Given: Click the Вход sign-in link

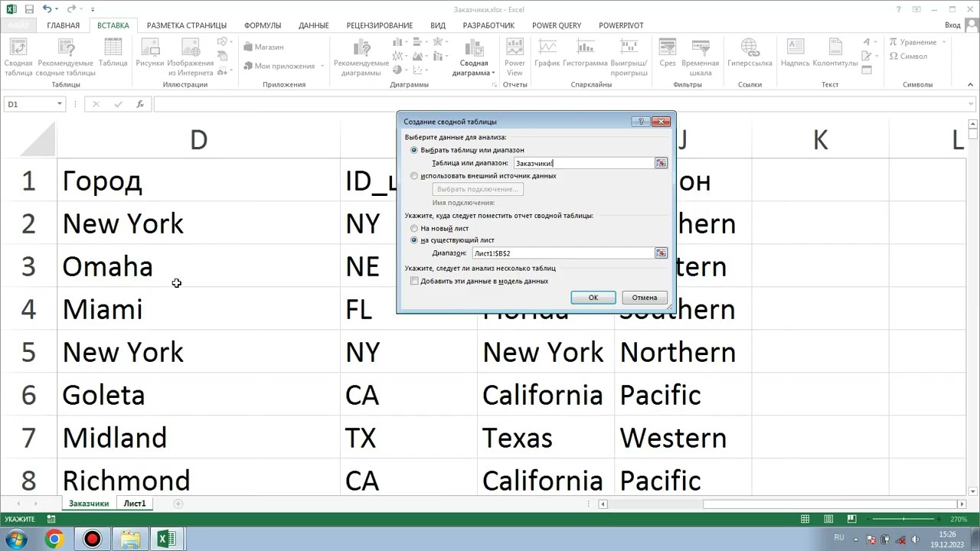Looking at the screenshot, I should click(952, 25).
